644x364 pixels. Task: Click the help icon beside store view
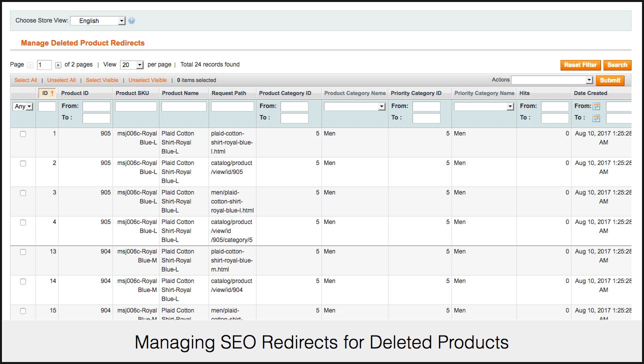click(x=131, y=21)
